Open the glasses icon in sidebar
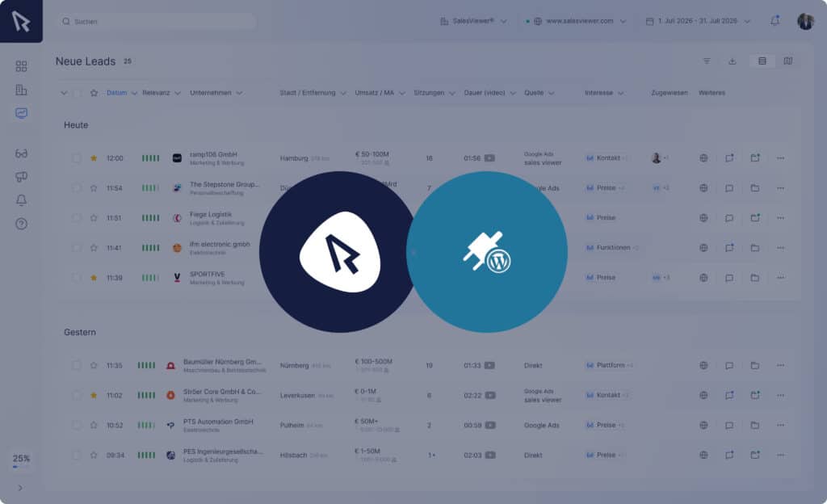The width and height of the screenshot is (827, 504). tap(21, 153)
